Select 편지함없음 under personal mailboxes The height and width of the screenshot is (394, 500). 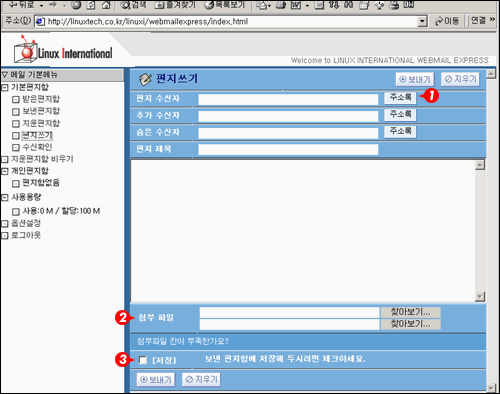[x=41, y=183]
